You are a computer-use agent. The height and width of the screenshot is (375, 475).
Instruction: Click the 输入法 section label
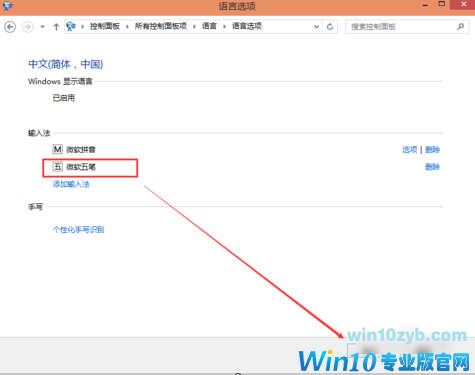coord(39,133)
